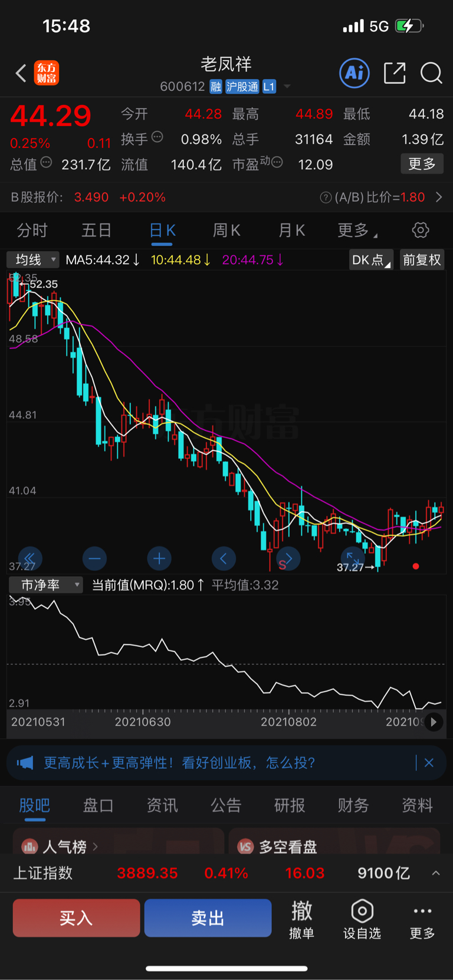Tap the question mark by (A/B)比价
Viewport: 453px width, 980px height.
coord(326,198)
